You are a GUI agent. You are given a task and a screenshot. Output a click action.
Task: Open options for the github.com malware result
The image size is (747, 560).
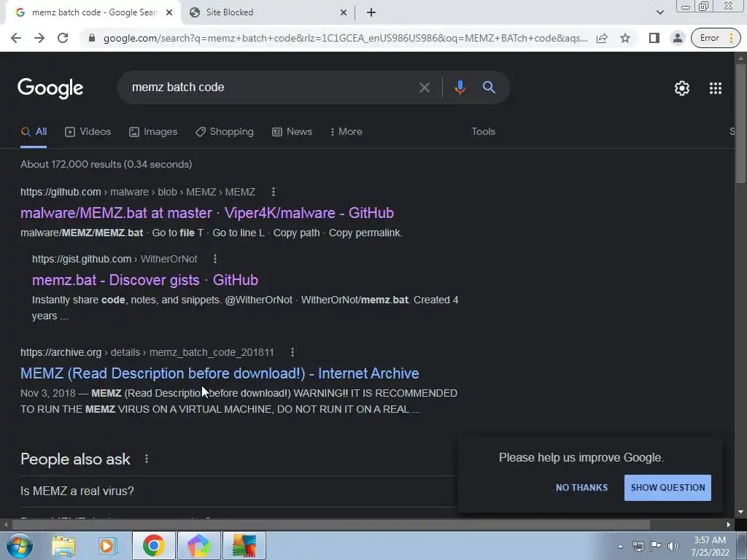coord(273,192)
